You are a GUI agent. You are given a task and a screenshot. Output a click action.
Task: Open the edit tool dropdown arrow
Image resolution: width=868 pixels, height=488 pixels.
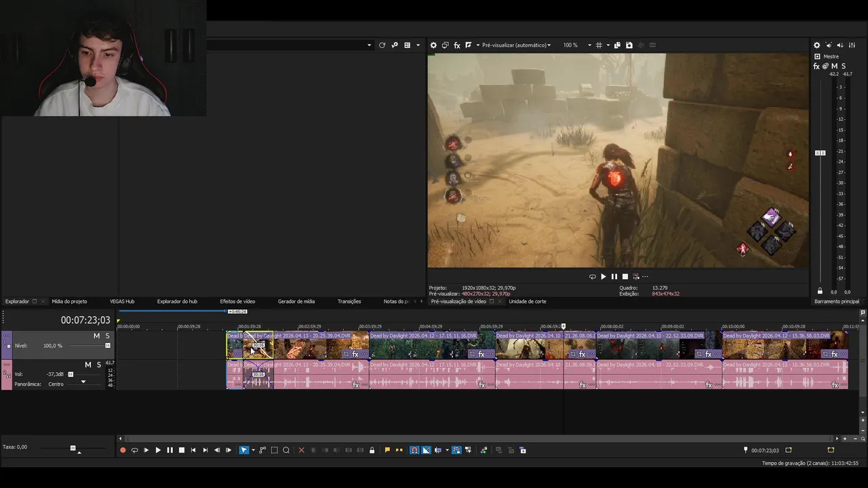tap(253, 450)
